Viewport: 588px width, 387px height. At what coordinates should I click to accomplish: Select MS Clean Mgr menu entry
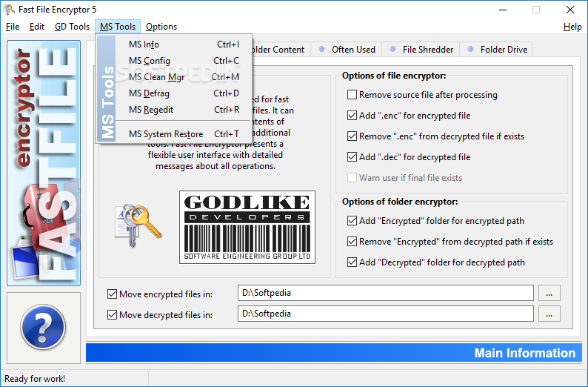[184, 77]
